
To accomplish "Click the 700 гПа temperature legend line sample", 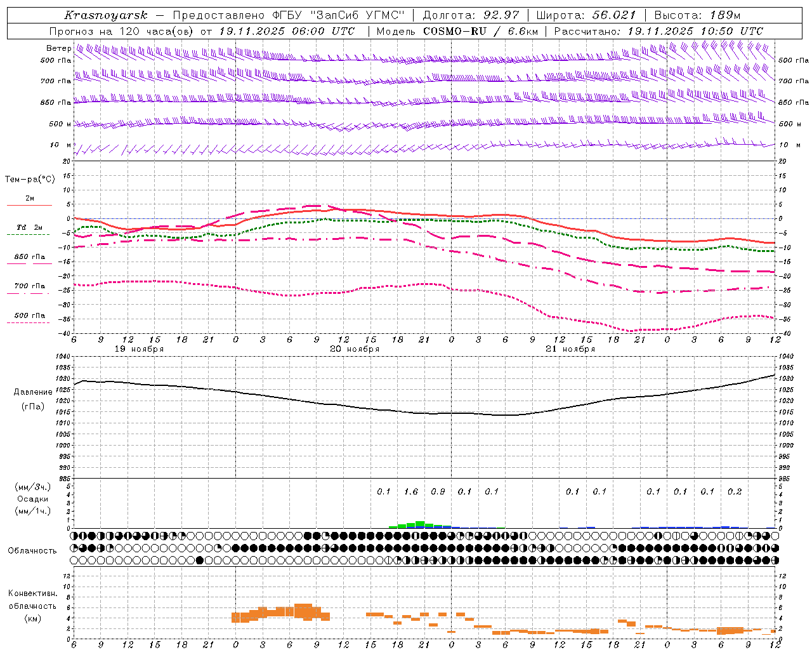I will [29, 293].
